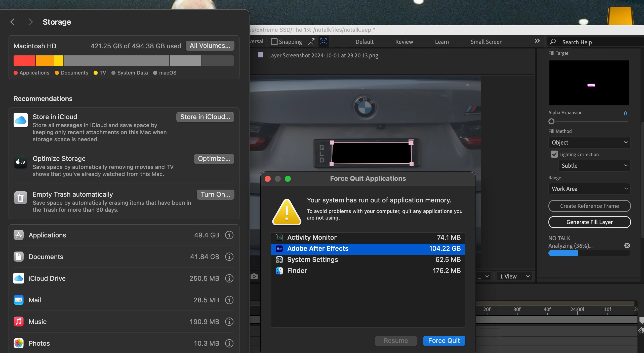Click the Alpha Expansion slider handle
This screenshot has width=644, height=353.
(x=551, y=121)
